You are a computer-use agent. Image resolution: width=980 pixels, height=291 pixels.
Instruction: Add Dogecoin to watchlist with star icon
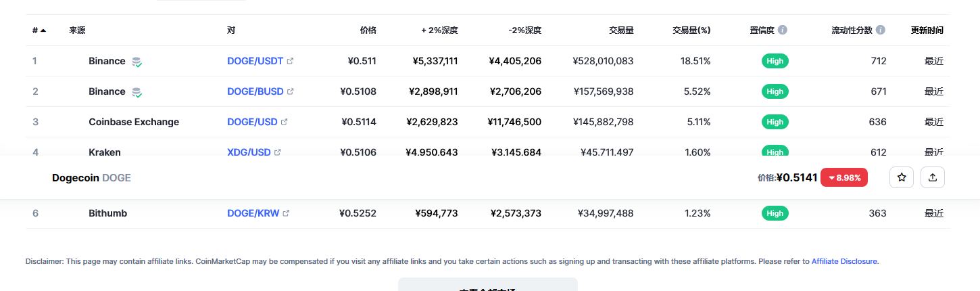point(902,177)
